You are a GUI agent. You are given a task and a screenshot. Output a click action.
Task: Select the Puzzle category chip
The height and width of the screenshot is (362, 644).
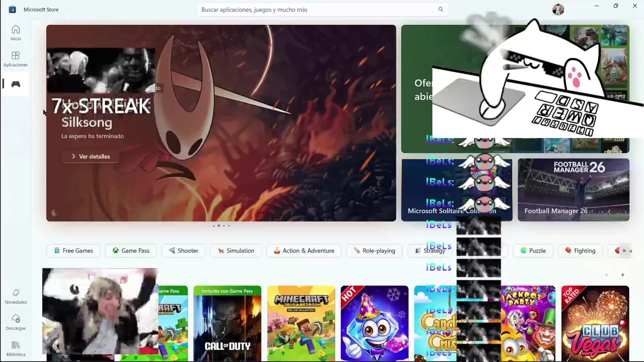pyautogui.click(x=533, y=250)
